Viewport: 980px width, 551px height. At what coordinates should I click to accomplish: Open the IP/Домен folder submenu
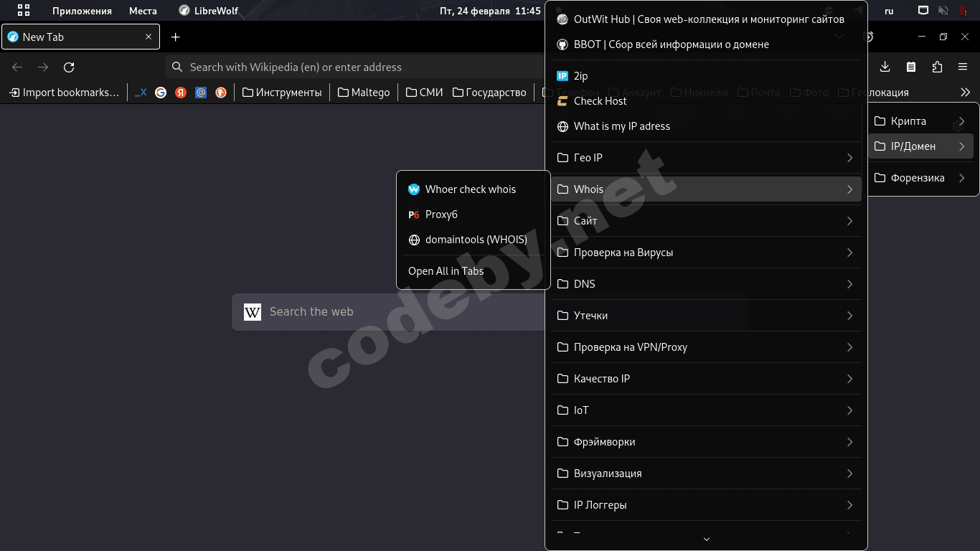(x=920, y=146)
